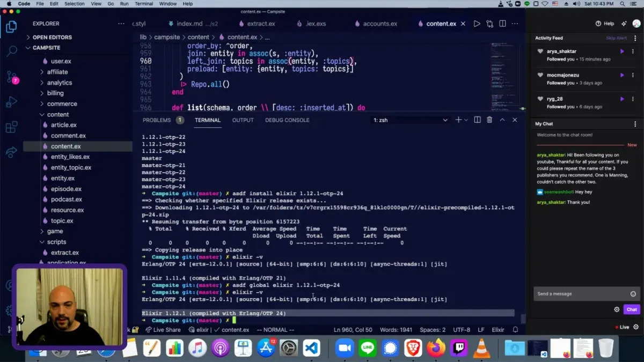Open Twitch app from the dock
The height and width of the screenshot is (362, 644).
coord(458,349)
